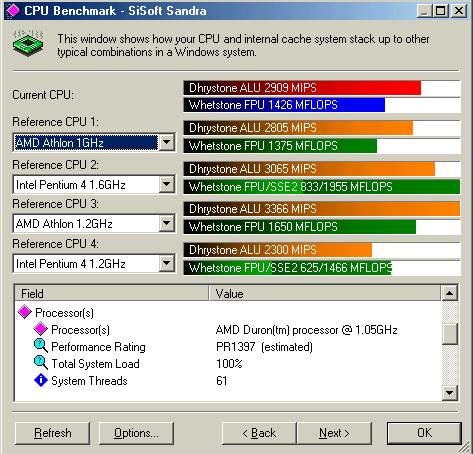Go to previous page with Back
Screen dimensions: 473x454
click(259, 433)
